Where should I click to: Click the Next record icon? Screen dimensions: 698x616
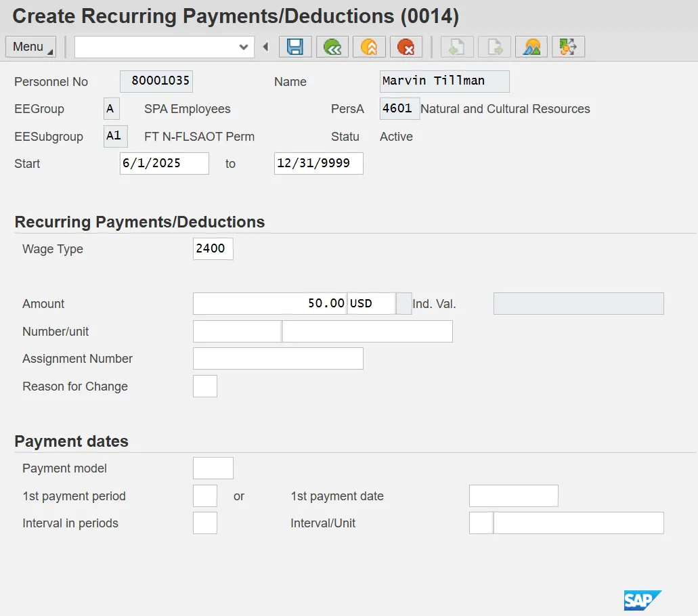click(494, 47)
